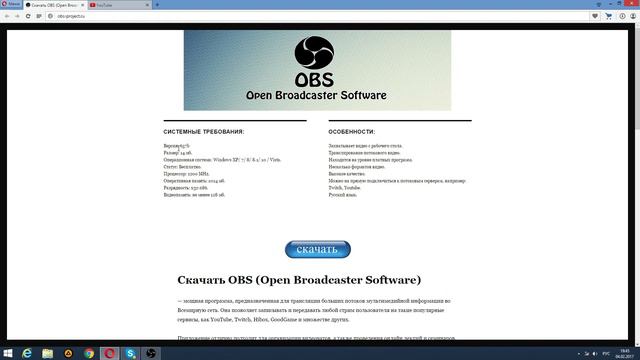This screenshot has width=640, height=360.
Task: Click the OBS banner image
Action: (x=317, y=70)
